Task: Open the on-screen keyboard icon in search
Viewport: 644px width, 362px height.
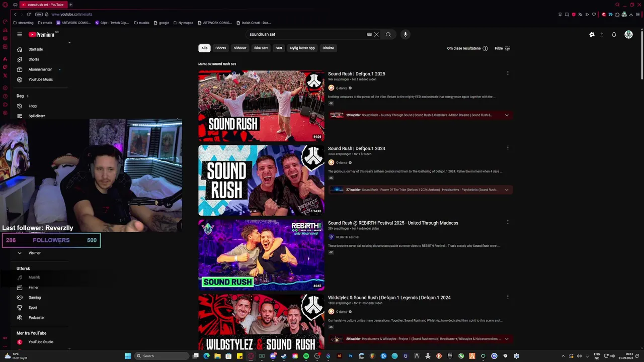Action: tap(369, 34)
